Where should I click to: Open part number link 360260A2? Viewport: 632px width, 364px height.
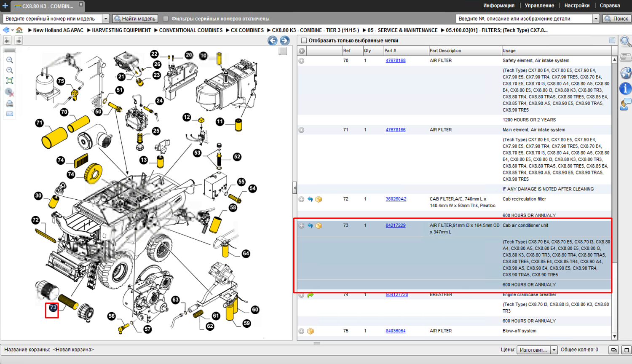point(396,199)
